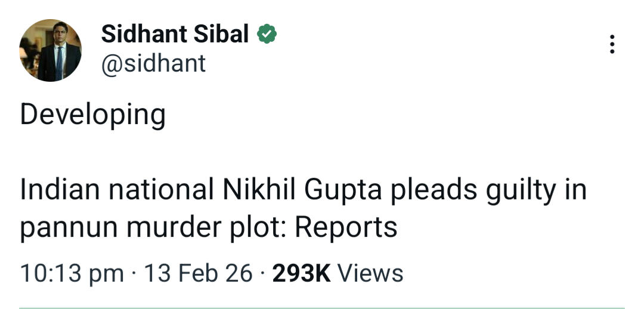Open the three-dot more options menu
Image resolution: width=644 pixels, height=314 pixels.
coord(612,45)
